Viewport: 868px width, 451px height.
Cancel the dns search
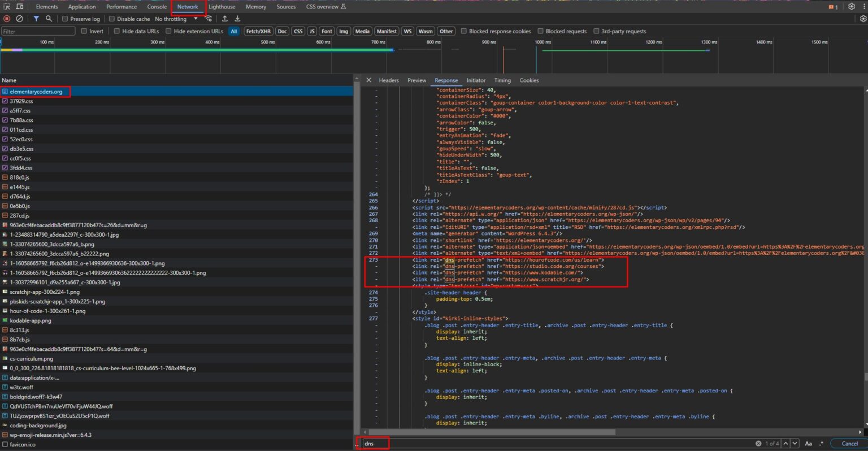848,443
